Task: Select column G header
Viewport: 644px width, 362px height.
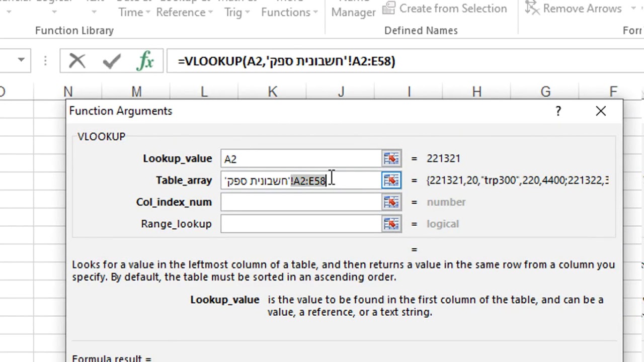Action: coord(545,92)
